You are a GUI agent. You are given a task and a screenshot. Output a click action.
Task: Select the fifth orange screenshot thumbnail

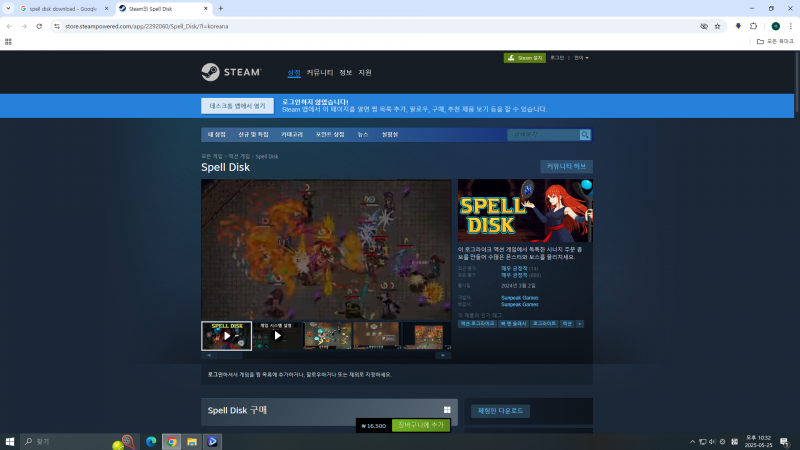(x=427, y=336)
